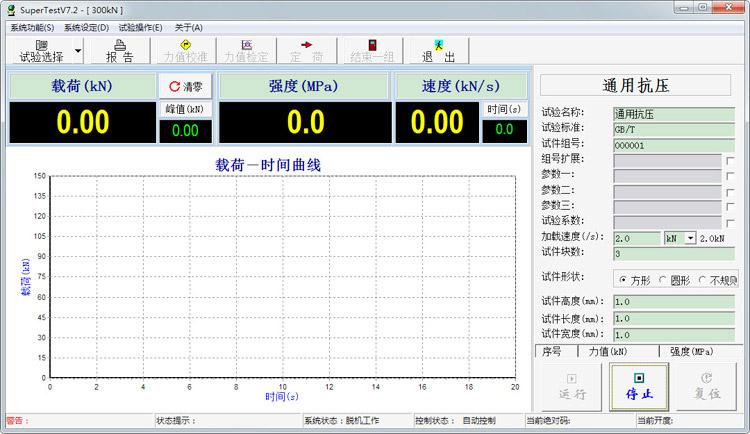The image size is (750, 434).
Task: Open the kN load unit dropdown
Action: pos(690,238)
